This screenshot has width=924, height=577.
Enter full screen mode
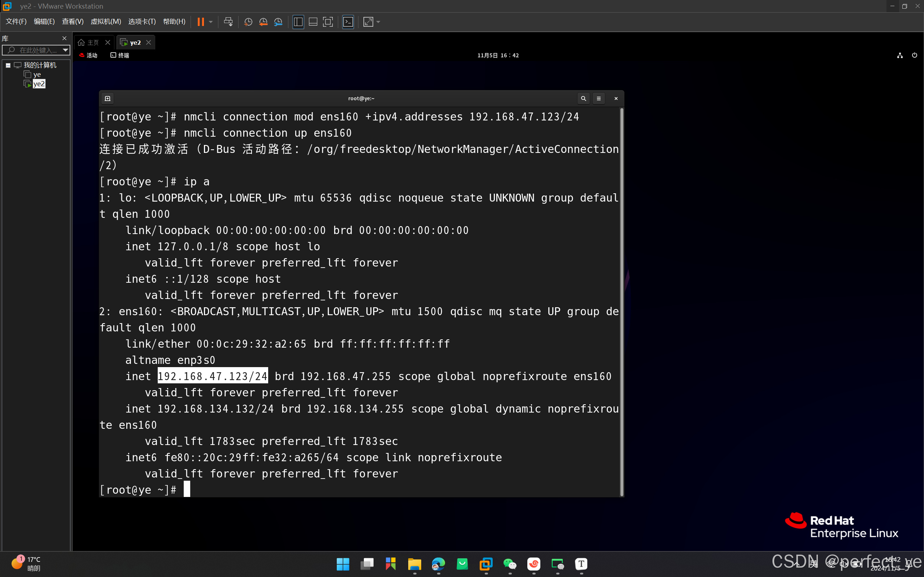328,22
